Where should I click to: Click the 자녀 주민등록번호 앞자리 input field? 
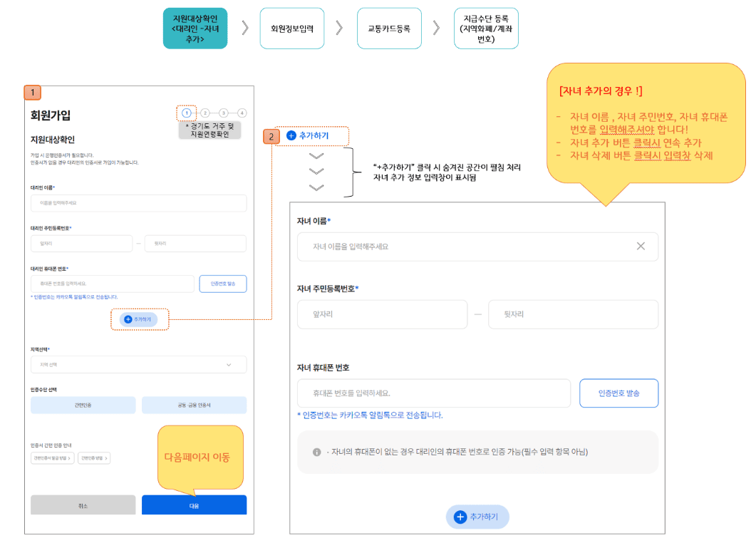[x=382, y=314]
